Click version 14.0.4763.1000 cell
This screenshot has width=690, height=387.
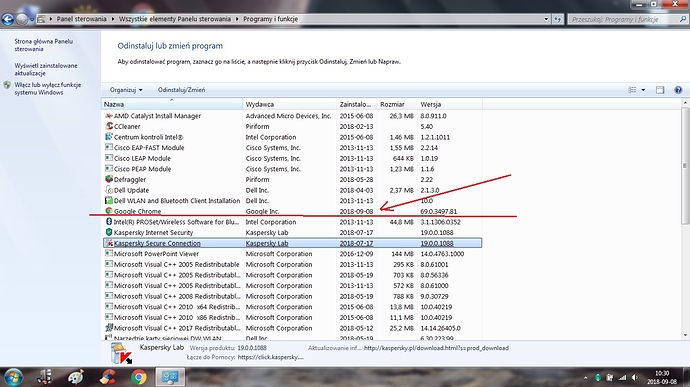pos(442,254)
